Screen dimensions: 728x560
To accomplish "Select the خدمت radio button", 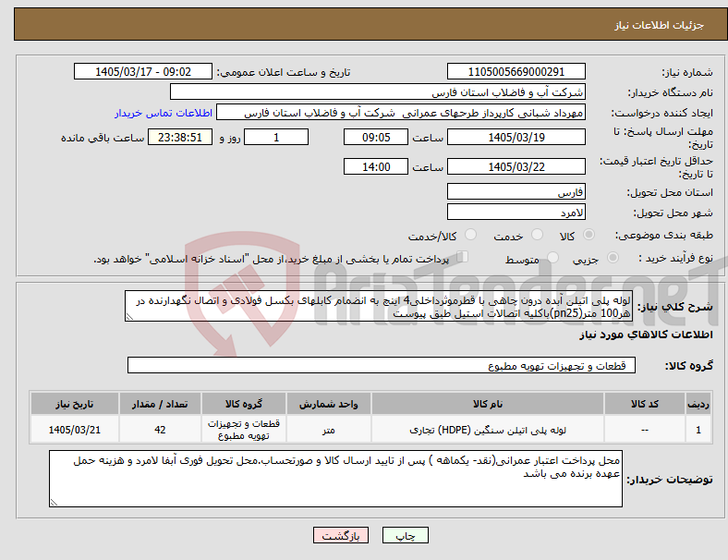I will pyautogui.click(x=537, y=235).
